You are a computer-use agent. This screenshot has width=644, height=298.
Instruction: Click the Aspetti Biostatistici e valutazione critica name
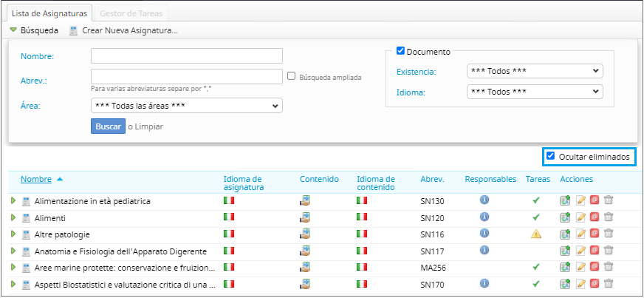[125, 285]
